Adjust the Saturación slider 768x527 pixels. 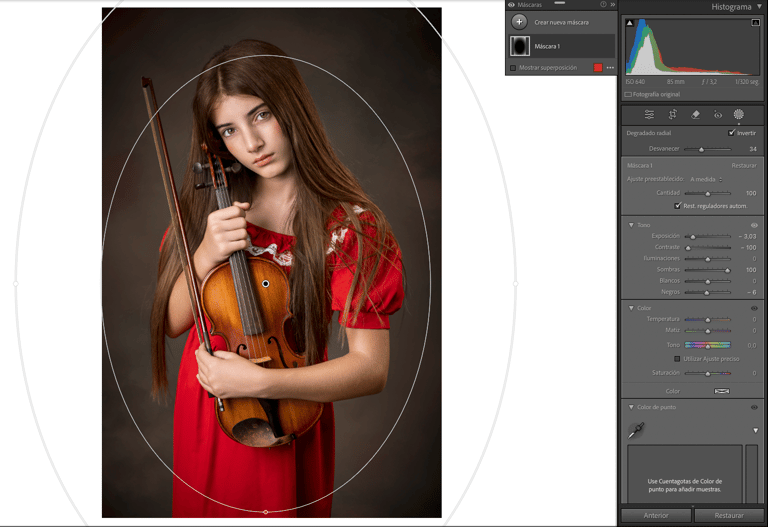tap(707, 373)
